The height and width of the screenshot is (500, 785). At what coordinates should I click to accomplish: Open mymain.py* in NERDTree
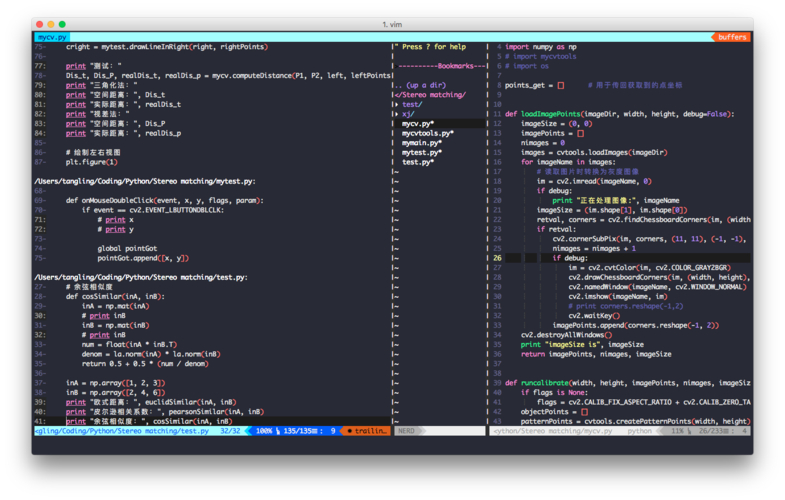pyautogui.click(x=422, y=143)
